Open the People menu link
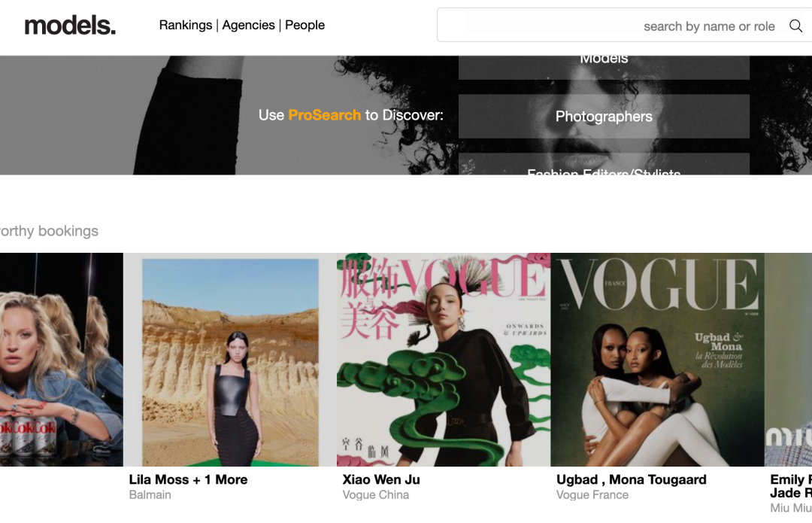 click(x=305, y=25)
